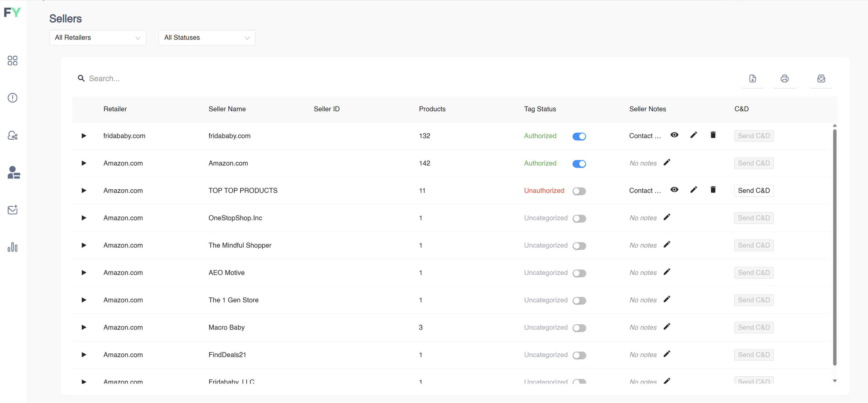Delete the note for fridababy.com seller
This screenshot has width=868, height=403.
click(713, 135)
